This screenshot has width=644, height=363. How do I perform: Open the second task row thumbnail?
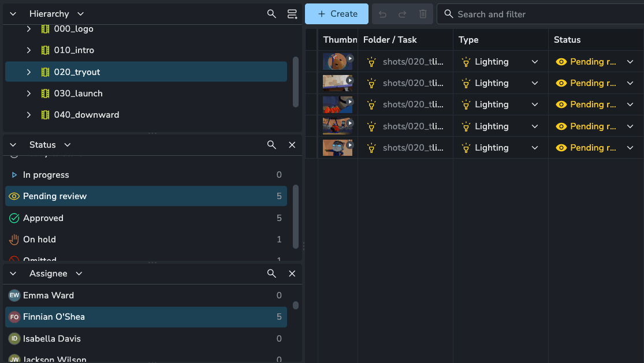pos(338,83)
